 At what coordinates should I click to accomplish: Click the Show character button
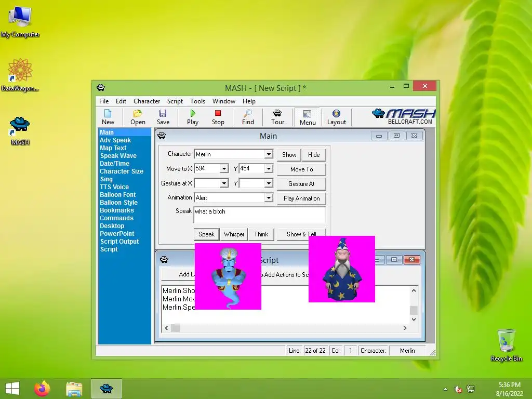tap(289, 155)
